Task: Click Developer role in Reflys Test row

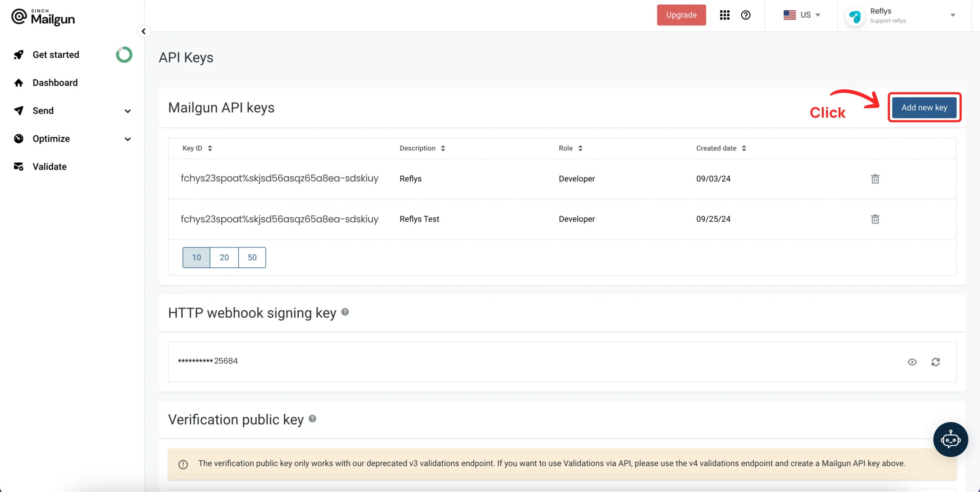Action: click(577, 219)
